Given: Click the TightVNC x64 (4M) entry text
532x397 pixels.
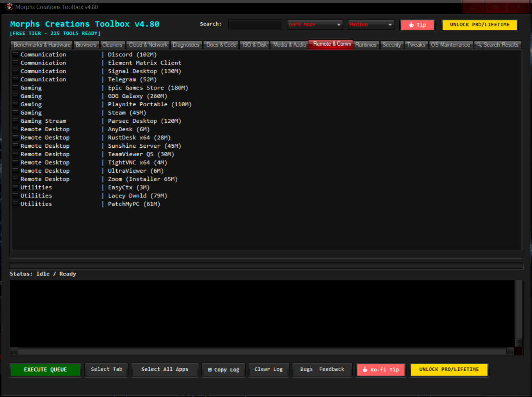Looking at the screenshot, I should pos(137,163).
